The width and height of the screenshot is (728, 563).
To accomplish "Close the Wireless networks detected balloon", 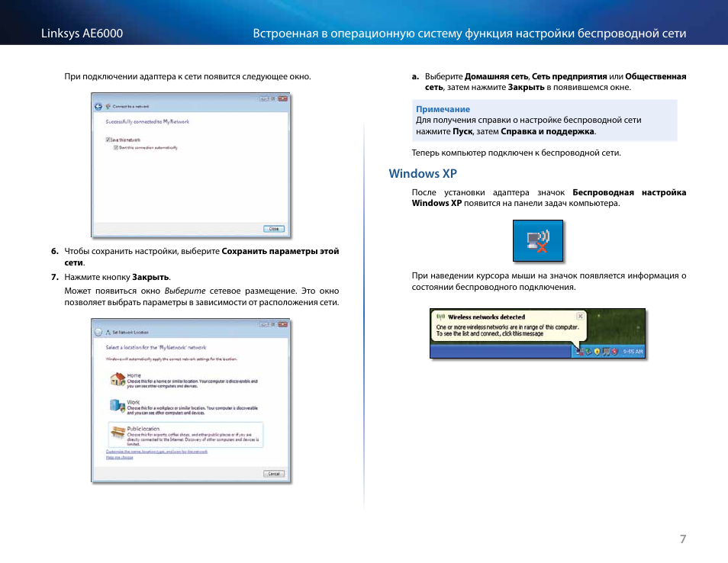I will tap(581, 316).
